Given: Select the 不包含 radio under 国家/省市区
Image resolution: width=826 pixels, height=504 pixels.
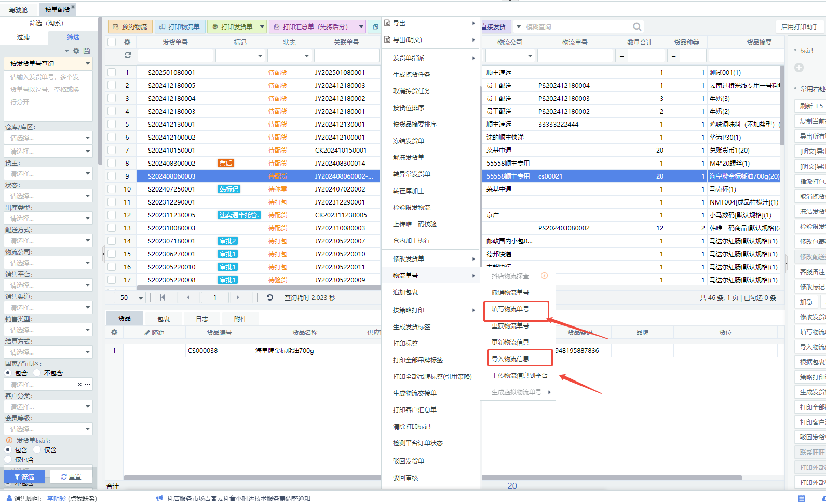Looking at the screenshot, I should tap(37, 373).
